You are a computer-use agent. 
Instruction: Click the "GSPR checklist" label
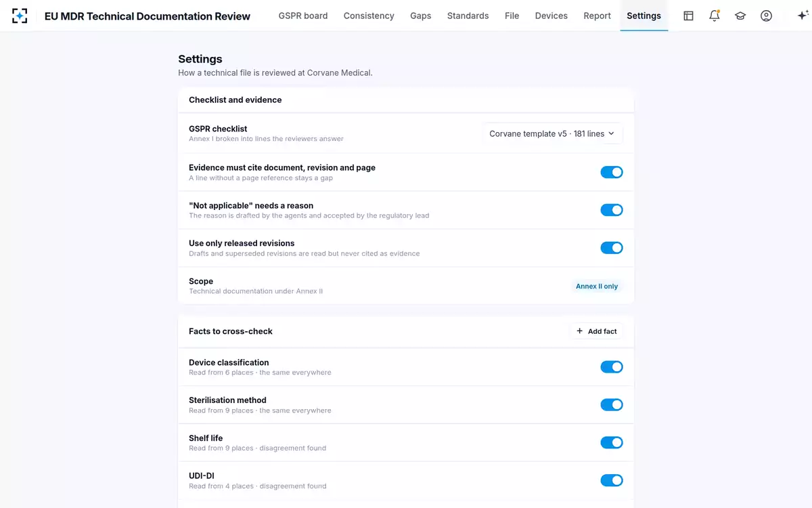pyautogui.click(x=218, y=129)
